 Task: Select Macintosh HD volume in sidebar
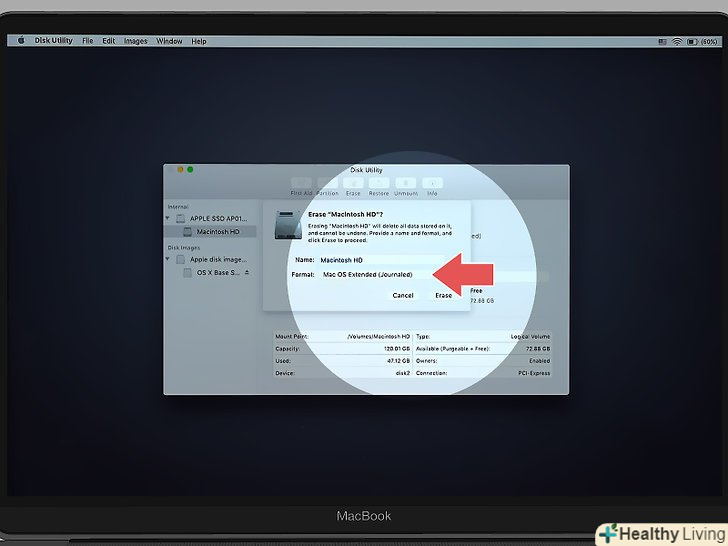pos(211,231)
